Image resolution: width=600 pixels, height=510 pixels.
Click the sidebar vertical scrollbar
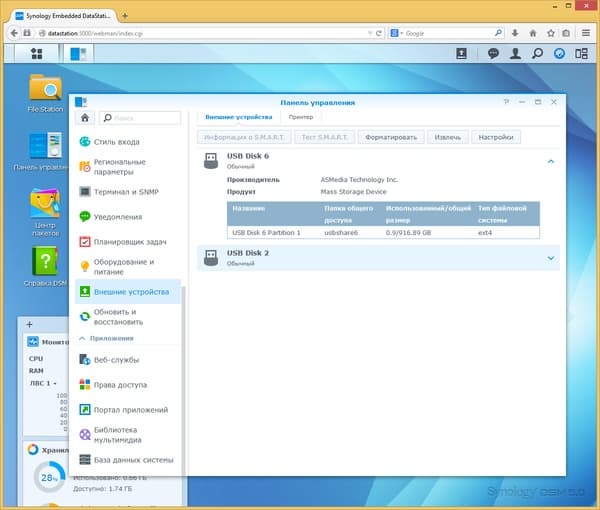pos(183,379)
